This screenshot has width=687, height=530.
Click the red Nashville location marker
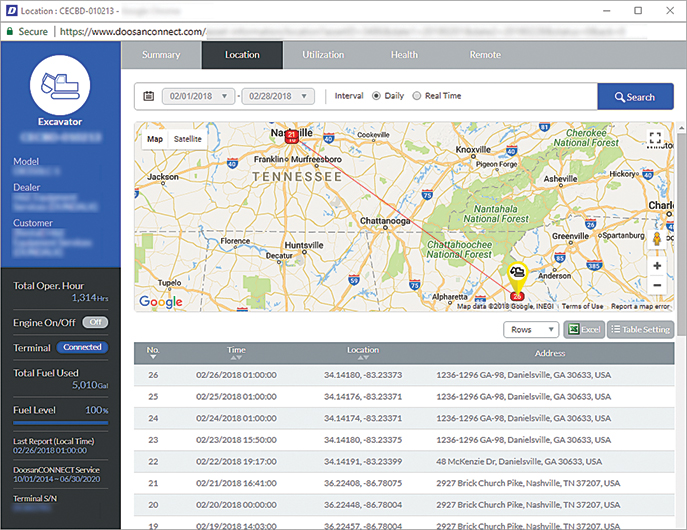(x=291, y=137)
